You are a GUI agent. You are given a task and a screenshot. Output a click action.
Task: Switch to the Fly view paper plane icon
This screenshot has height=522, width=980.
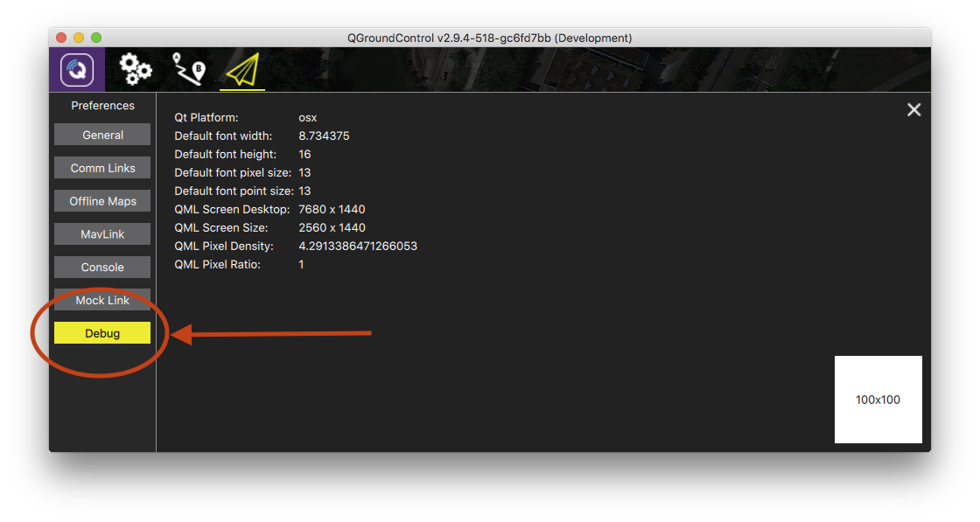pos(242,69)
